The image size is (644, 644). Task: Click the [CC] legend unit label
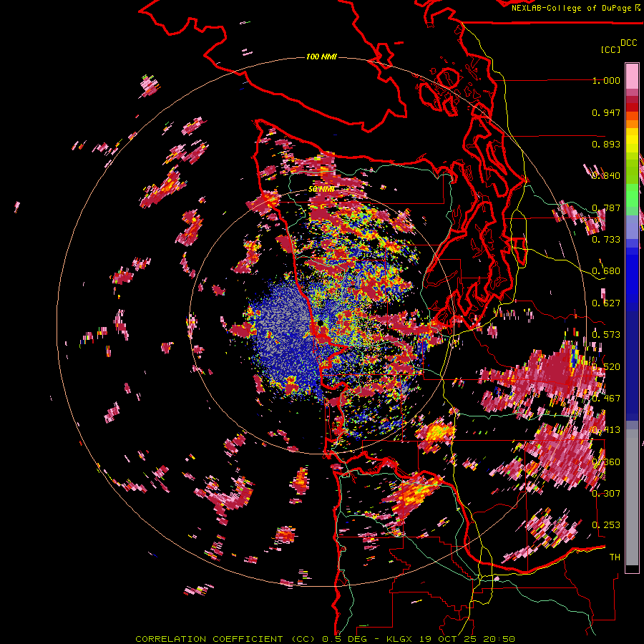[x=610, y=49]
